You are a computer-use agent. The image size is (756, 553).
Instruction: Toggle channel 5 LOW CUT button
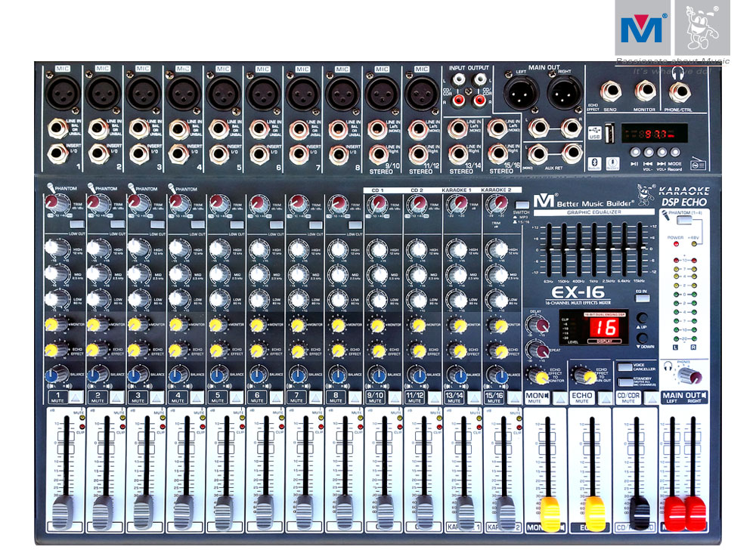236,224
